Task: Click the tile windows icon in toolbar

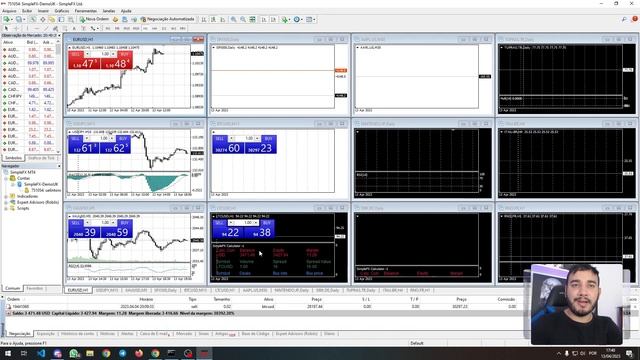Action: click(253, 19)
